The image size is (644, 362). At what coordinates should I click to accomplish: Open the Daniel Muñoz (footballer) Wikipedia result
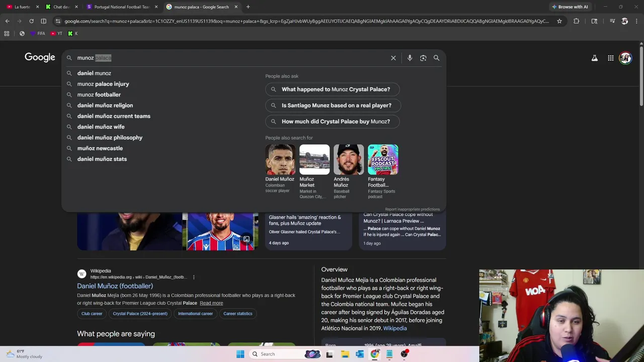pyautogui.click(x=115, y=286)
